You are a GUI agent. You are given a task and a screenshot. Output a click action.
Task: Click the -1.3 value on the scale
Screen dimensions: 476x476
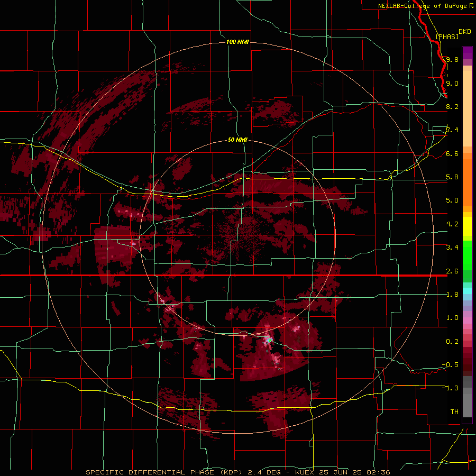450,388
